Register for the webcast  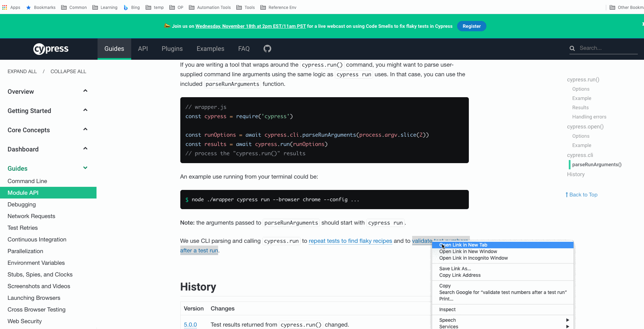472,26
